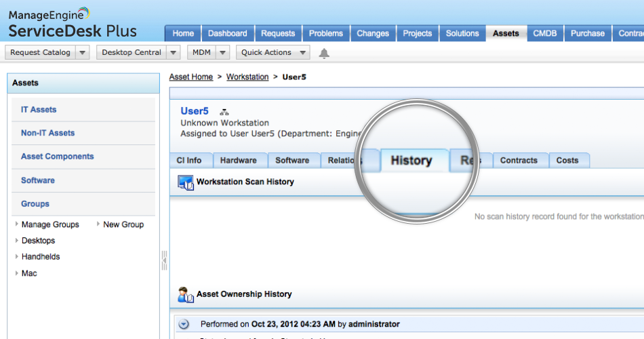644x339 pixels.
Task: Expand the Manage Groups tree item
Action: click(x=17, y=224)
